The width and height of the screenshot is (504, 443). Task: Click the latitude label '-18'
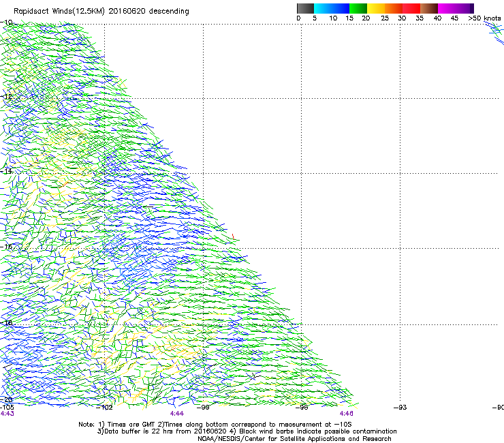[x=6, y=322]
